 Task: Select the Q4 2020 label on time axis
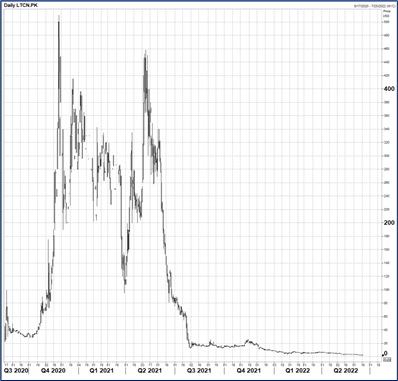53,371
